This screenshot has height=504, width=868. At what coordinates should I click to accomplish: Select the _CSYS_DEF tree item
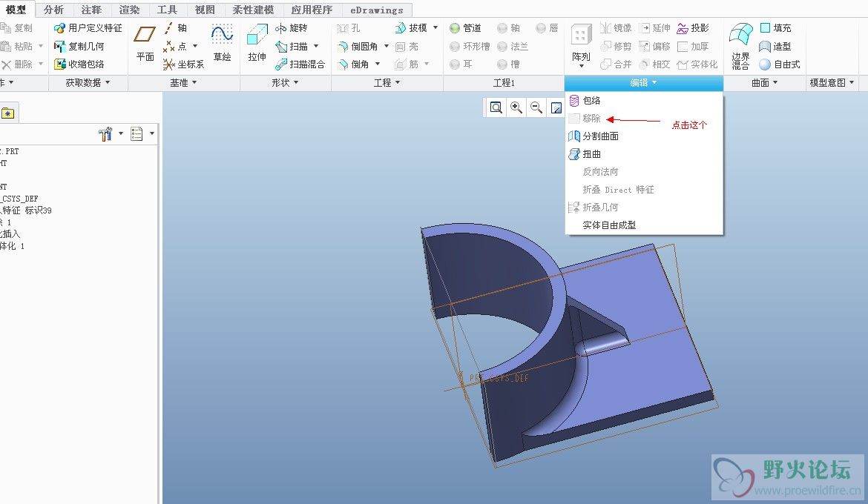pyautogui.click(x=19, y=199)
